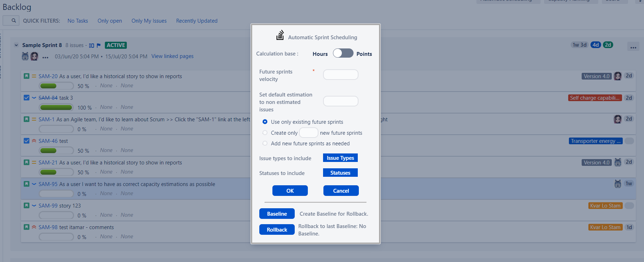Click 'Version 4.0' label on SAM-20 row
The width and height of the screenshot is (644, 262).
597,76
